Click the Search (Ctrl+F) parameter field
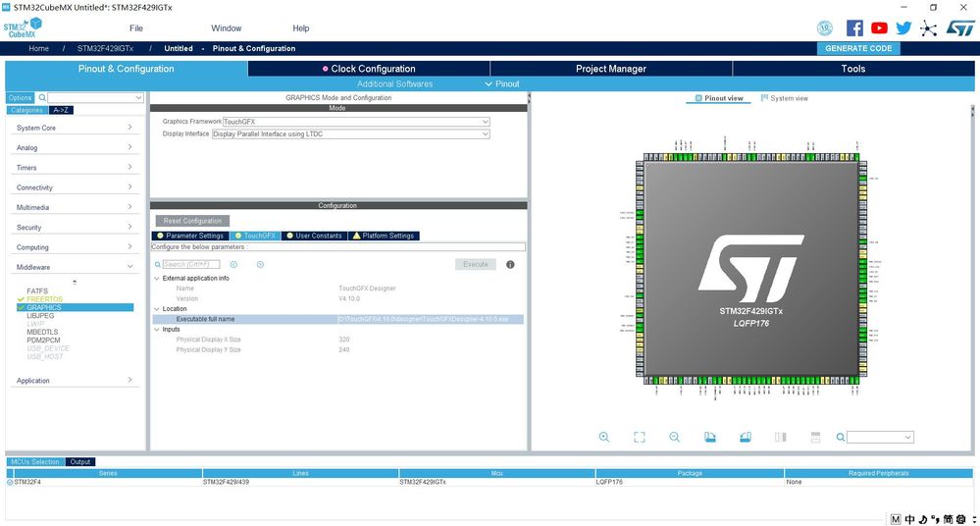This screenshot has width=980, height=526. (x=190, y=265)
